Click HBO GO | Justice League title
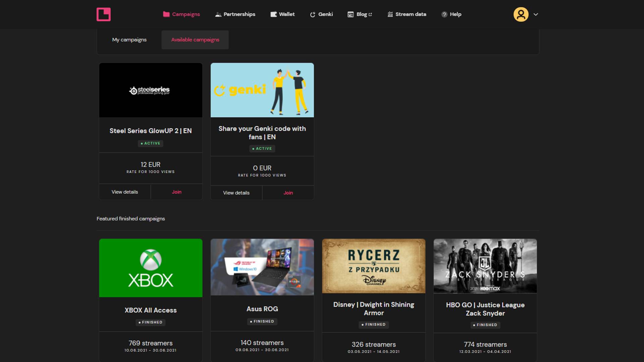 point(485,309)
